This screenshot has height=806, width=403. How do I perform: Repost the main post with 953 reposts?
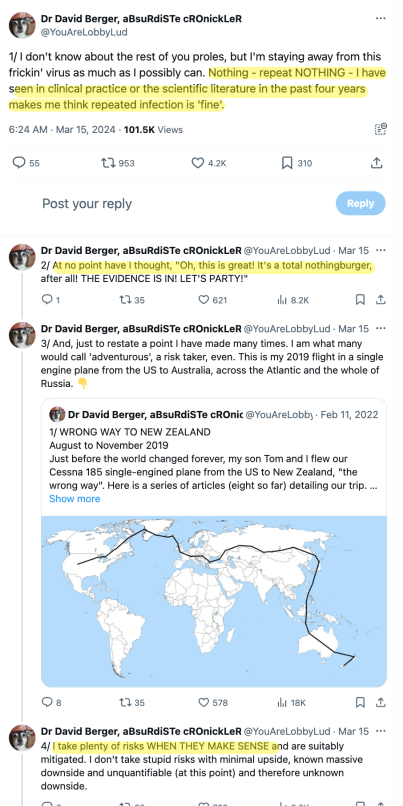108,163
